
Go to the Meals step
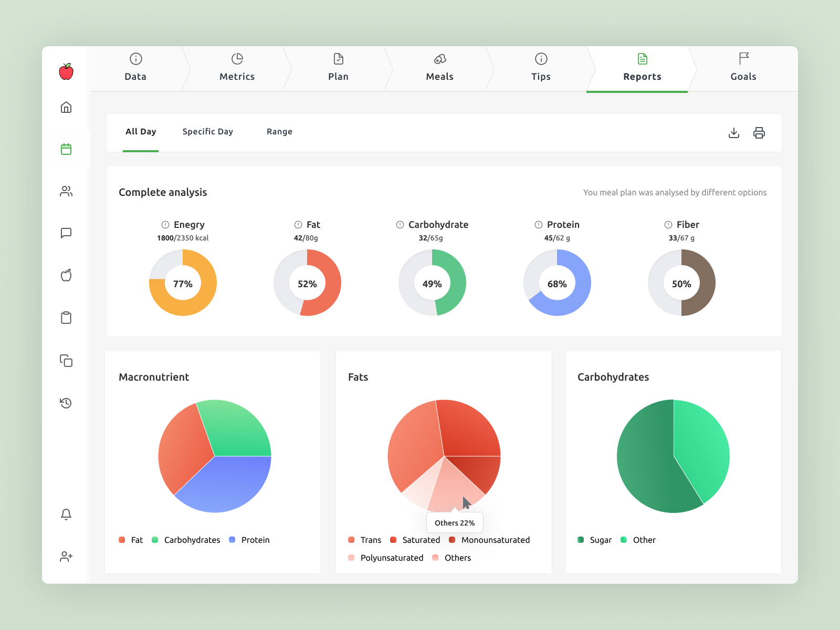pyautogui.click(x=439, y=69)
